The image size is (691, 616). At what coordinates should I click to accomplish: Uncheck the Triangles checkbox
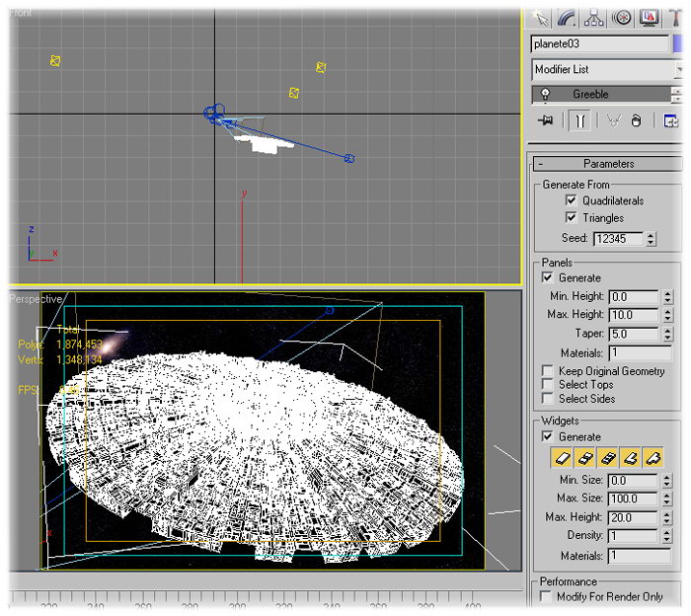(571, 217)
